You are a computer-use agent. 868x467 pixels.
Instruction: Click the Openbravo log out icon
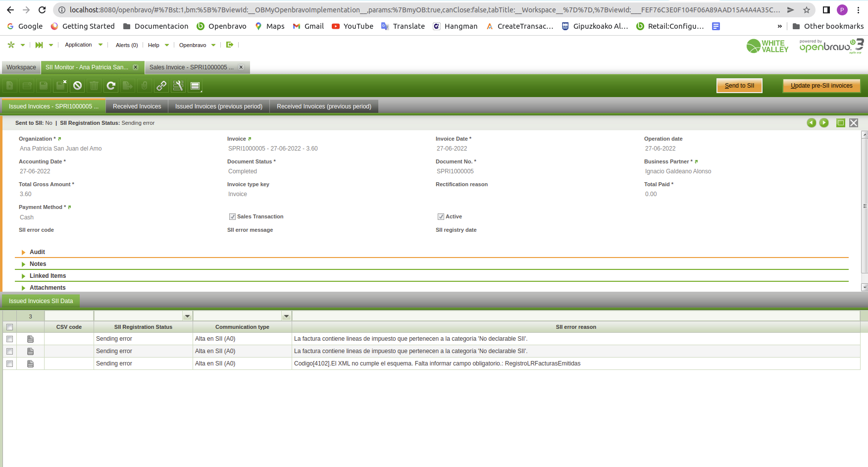(x=230, y=45)
